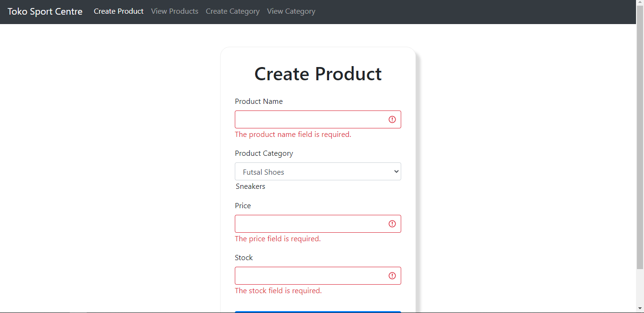Open the Create Product nav item
Viewport: 644px width, 313px height.
coord(118,11)
